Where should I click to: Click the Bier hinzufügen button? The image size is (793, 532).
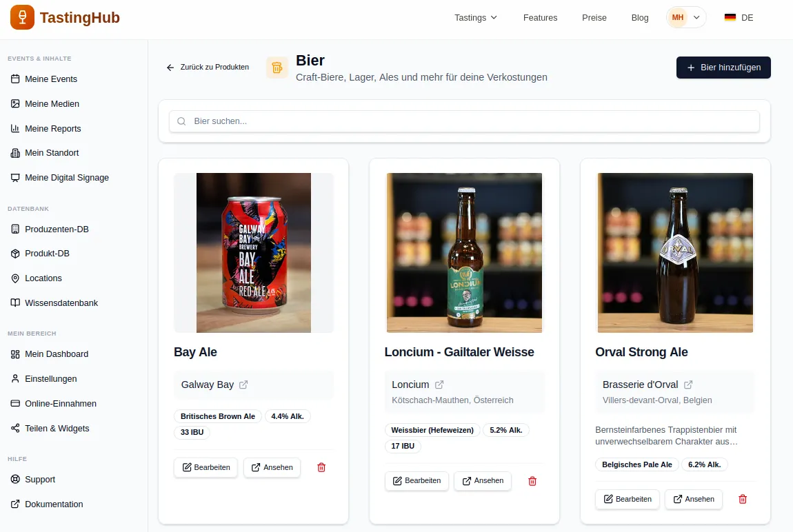723,68
